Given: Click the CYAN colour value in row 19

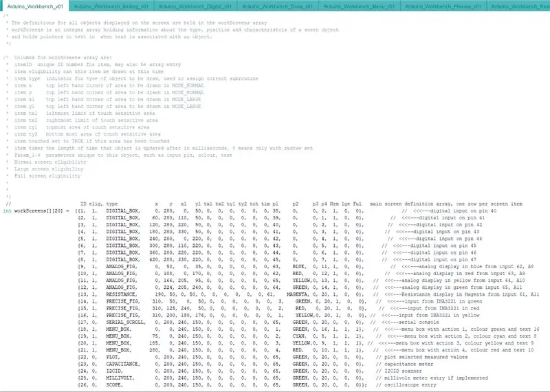Looking at the screenshot, I should click(x=299, y=336).
